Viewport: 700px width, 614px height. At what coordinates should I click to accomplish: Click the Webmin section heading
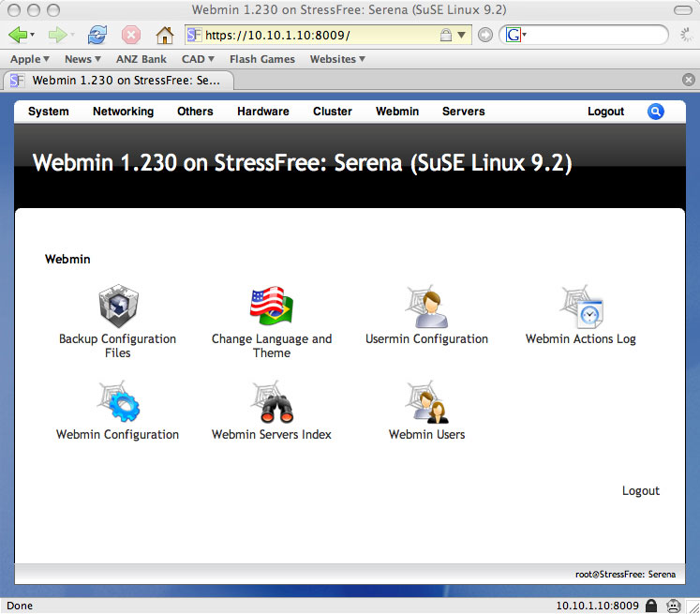67,259
